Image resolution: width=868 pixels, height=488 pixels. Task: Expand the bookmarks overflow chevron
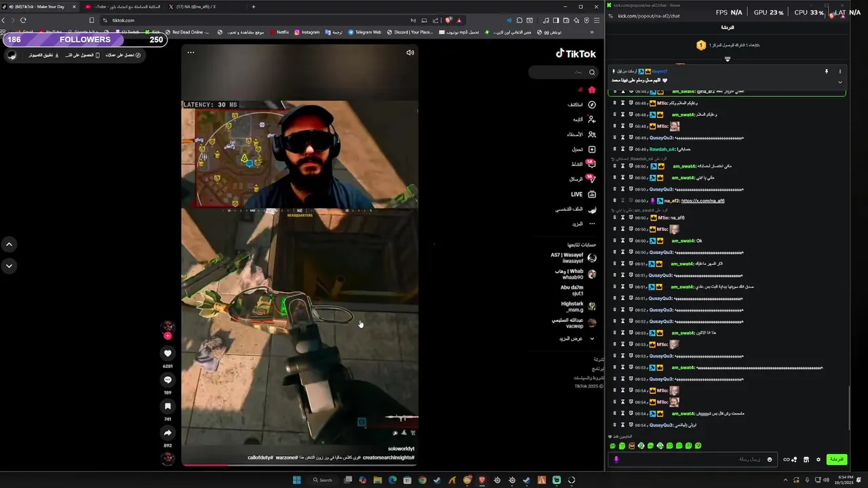(592, 32)
